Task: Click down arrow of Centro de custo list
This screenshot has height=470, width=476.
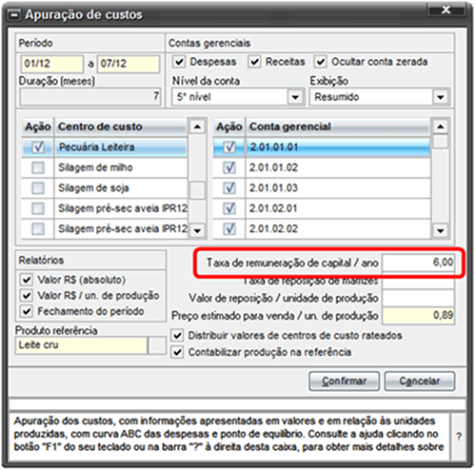Action: pyautogui.click(x=197, y=230)
